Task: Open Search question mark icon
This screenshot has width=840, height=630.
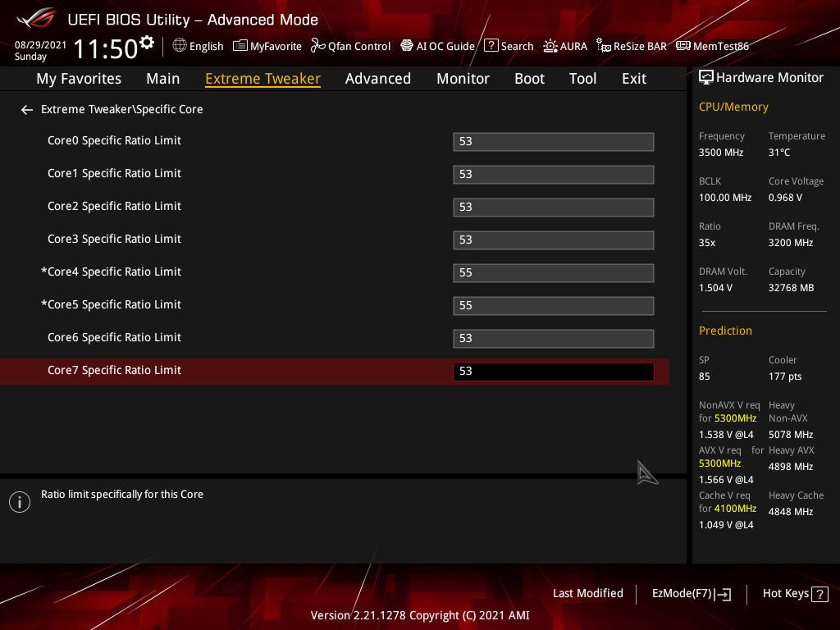Action: click(491, 46)
